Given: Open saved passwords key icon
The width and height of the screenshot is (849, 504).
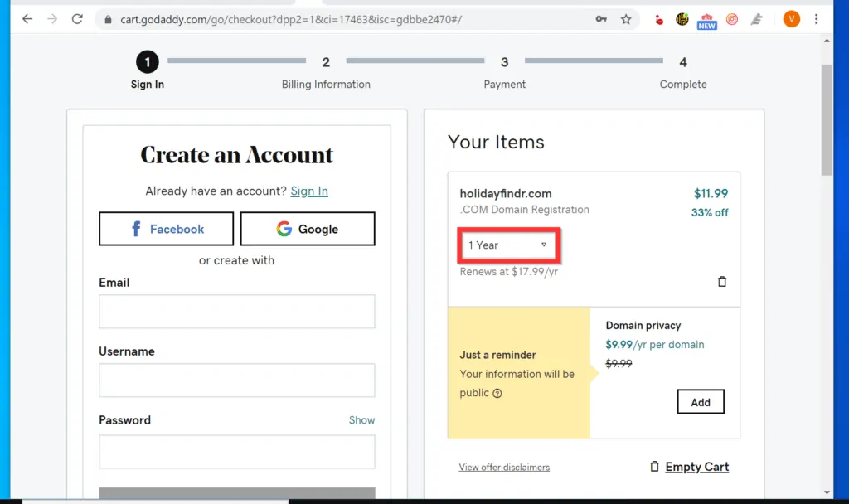Looking at the screenshot, I should [x=601, y=20].
